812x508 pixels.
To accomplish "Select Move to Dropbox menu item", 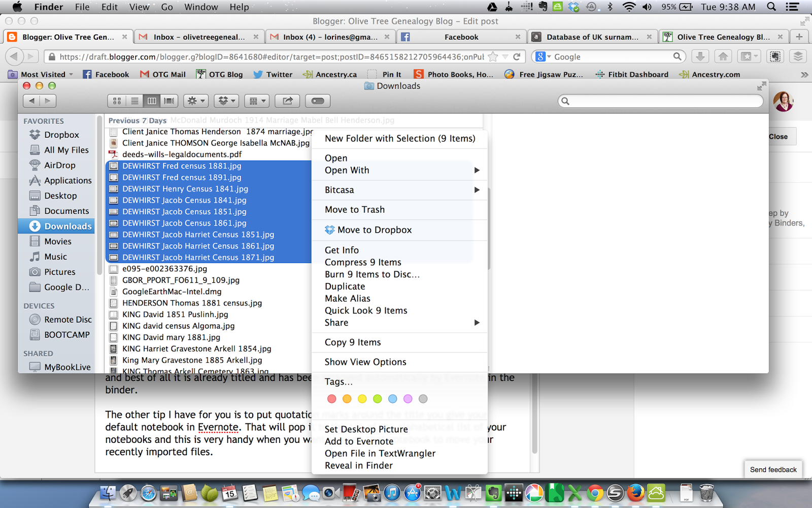I will point(399,230).
